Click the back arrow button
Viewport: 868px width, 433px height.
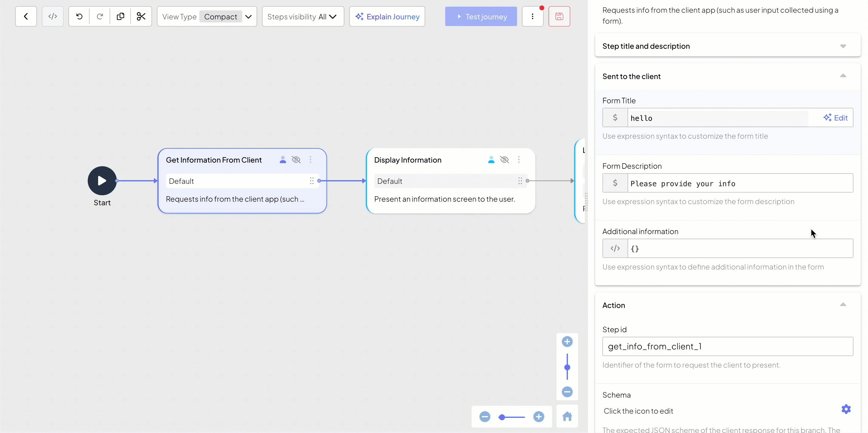(x=26, y=17)
